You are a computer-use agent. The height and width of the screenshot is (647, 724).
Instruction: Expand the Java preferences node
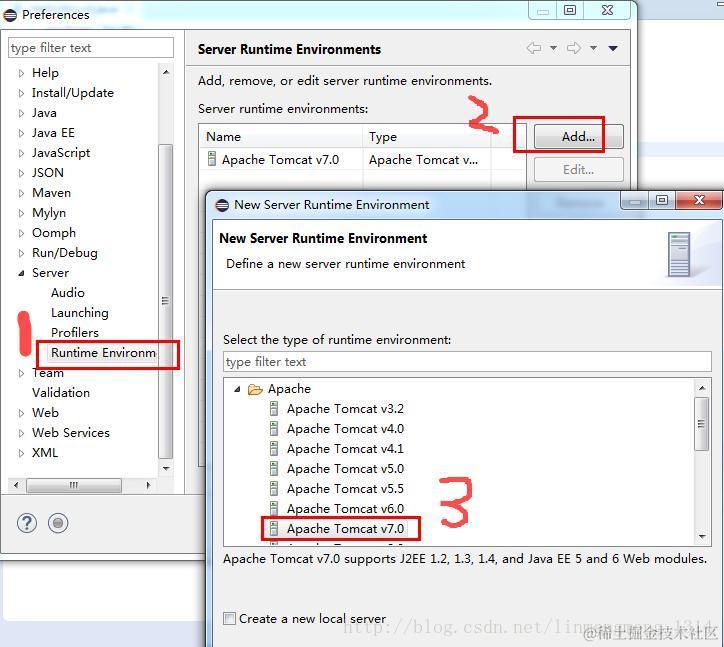[x=21, y=113]
